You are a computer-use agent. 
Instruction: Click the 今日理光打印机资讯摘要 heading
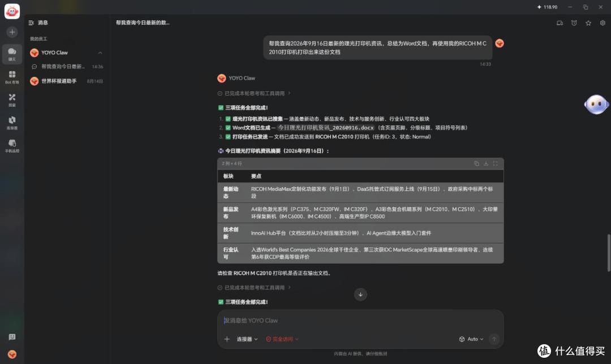tap(273, 151)
